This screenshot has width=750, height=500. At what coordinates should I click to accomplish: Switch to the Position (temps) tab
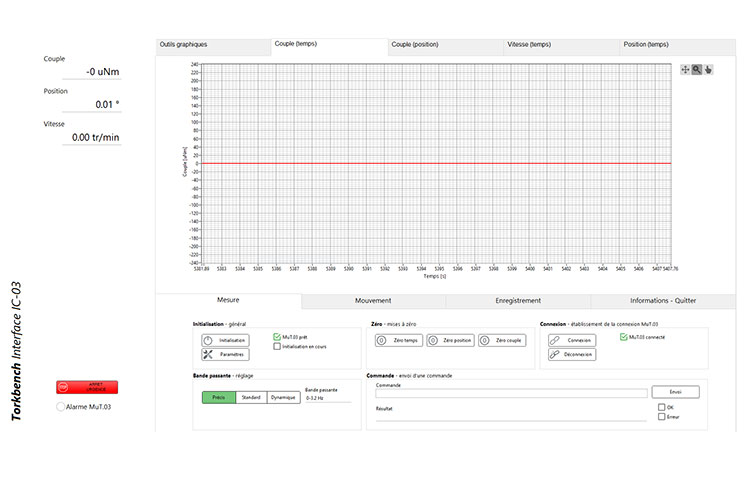tap(677, 47)
